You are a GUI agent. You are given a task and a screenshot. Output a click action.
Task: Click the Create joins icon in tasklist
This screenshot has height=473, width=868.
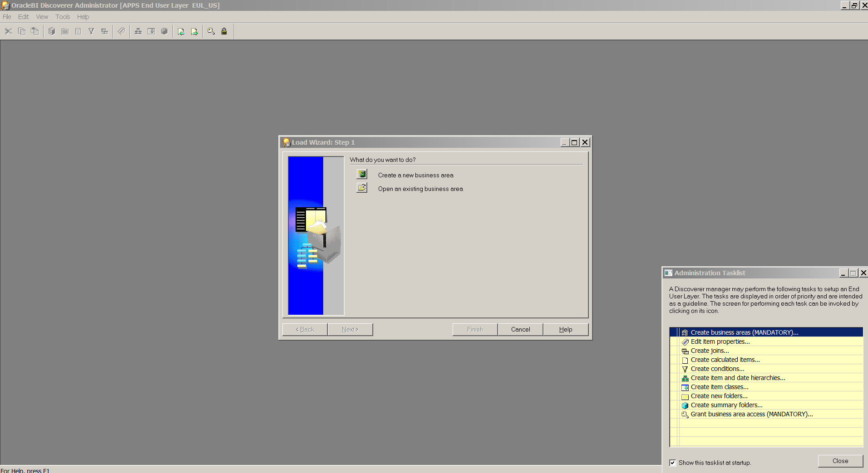(x=685, y=351)
